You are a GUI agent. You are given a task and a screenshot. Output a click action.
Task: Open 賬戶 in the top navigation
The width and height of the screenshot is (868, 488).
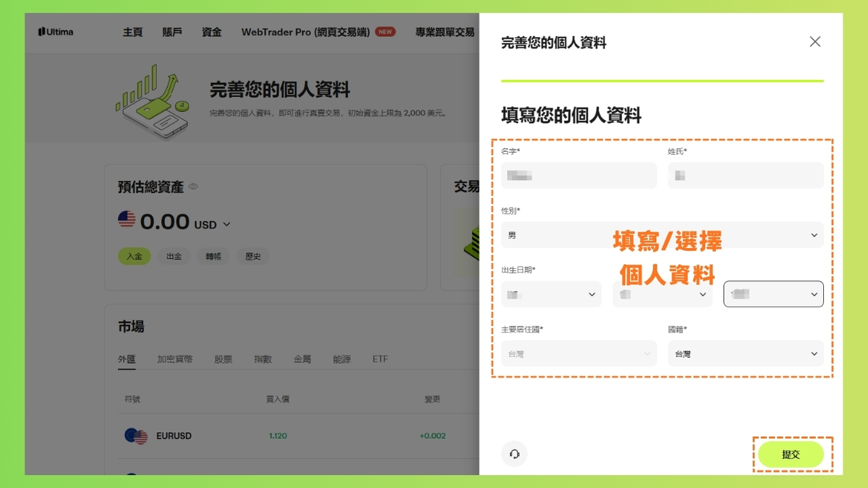[172, 32]
